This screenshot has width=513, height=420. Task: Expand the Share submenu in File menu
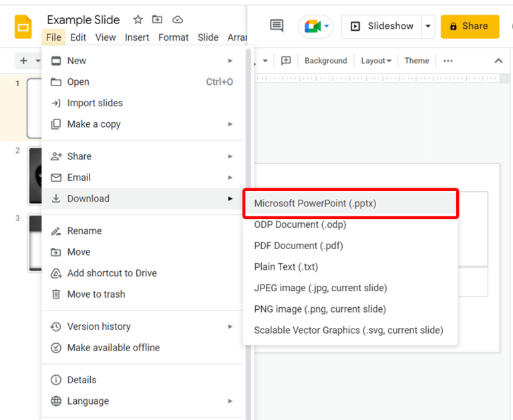143,156
